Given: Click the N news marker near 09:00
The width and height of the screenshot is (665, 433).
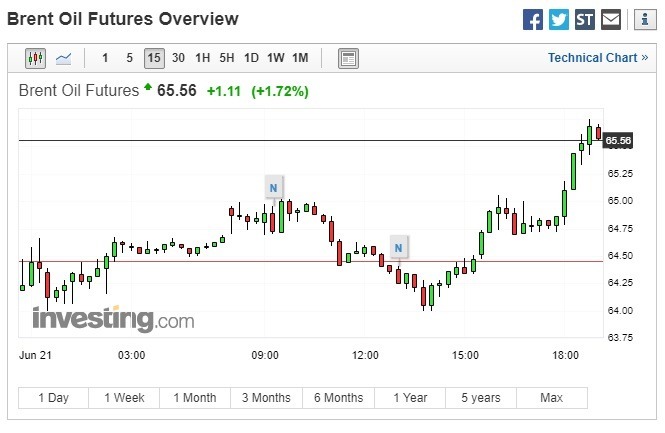Looking at the screenshot, I should point(274,187).
